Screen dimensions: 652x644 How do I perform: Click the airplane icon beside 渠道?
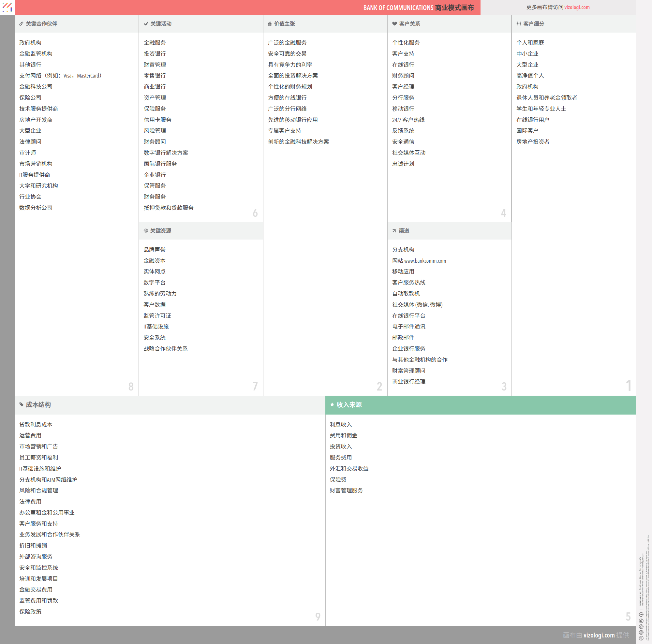(394, 231)
